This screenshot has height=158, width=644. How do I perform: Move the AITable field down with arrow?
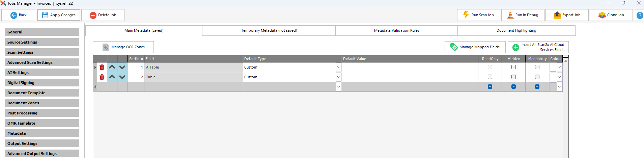point(122,67)
